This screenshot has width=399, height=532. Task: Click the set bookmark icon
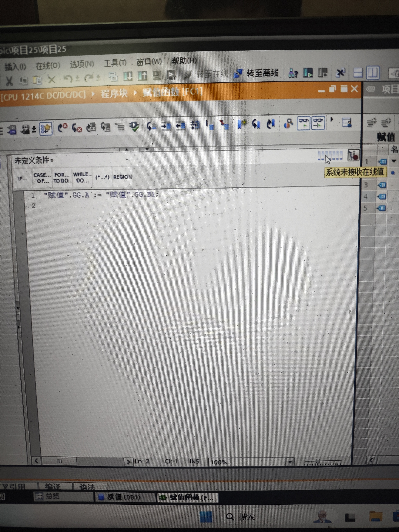pos(242,124)
